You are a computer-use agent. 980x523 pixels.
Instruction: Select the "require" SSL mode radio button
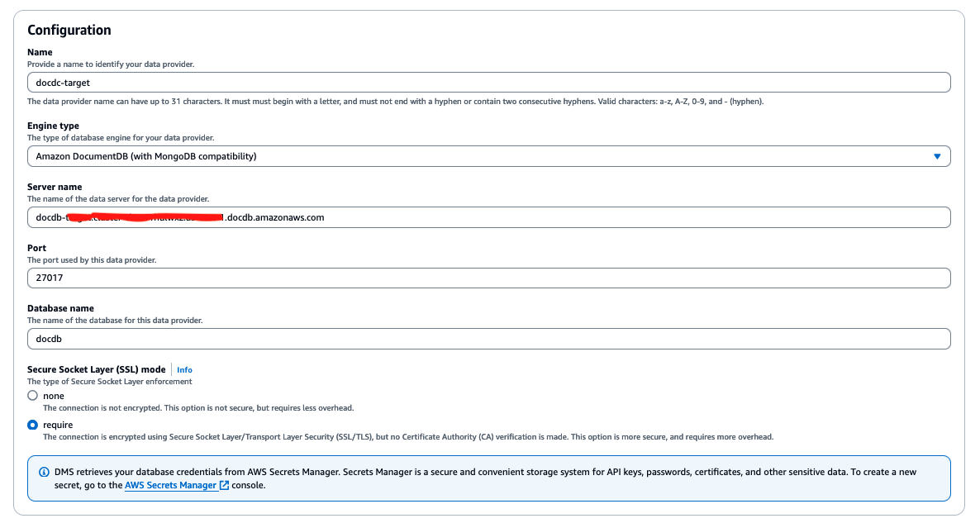click(x=33, y=425)
